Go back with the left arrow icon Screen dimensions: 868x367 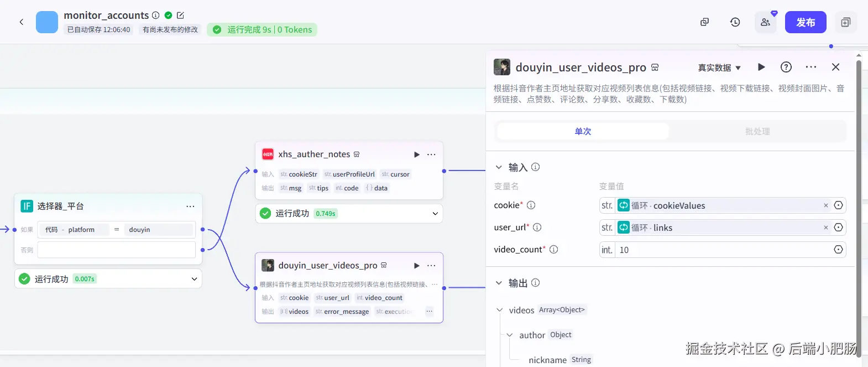point(22,22)
